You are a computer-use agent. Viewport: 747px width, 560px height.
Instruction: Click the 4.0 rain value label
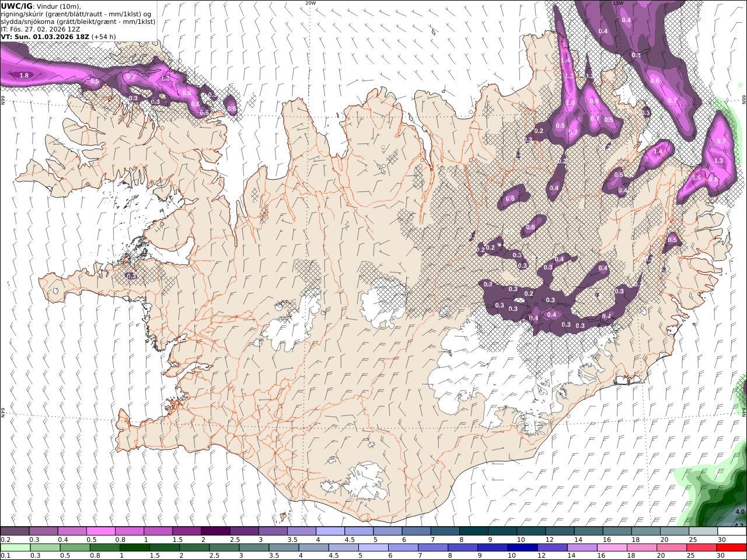(x=740, y=512)
